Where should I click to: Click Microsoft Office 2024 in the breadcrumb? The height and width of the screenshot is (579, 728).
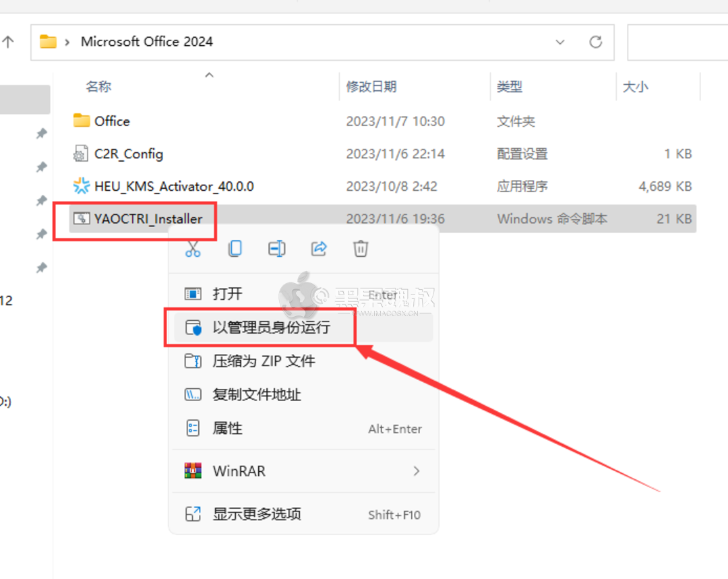[147, 41]
